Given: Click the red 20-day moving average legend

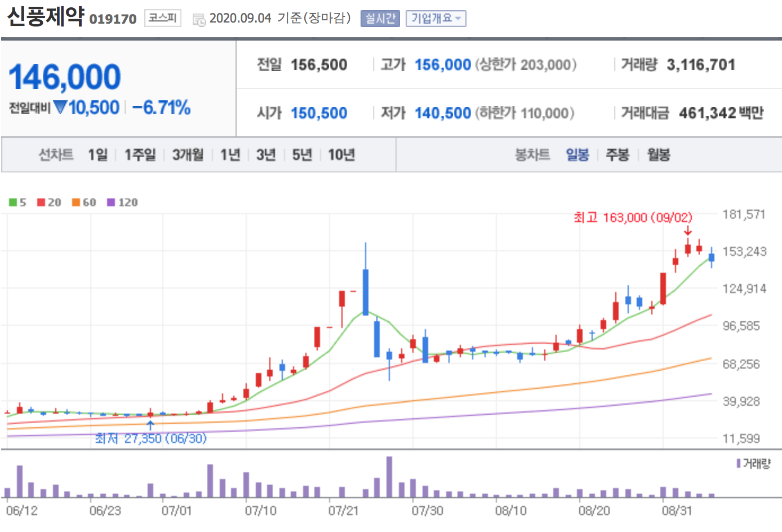Looking at the screenshot, I should (49, 202).
